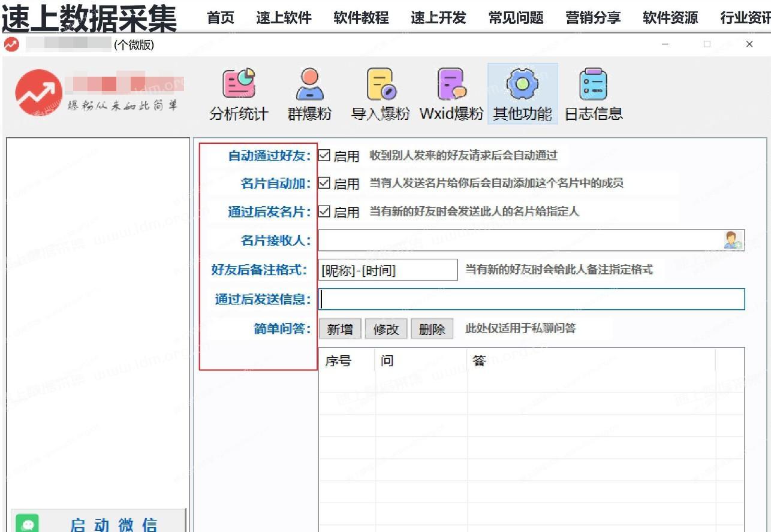Minimize the application window
The image size is (771, 532).
[665, 44]
